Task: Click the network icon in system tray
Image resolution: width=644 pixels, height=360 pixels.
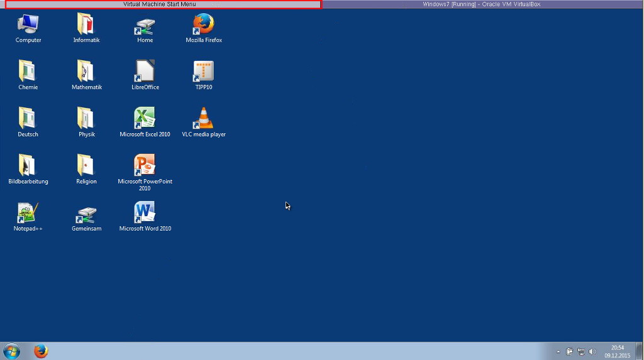Action: coord(581,352)
